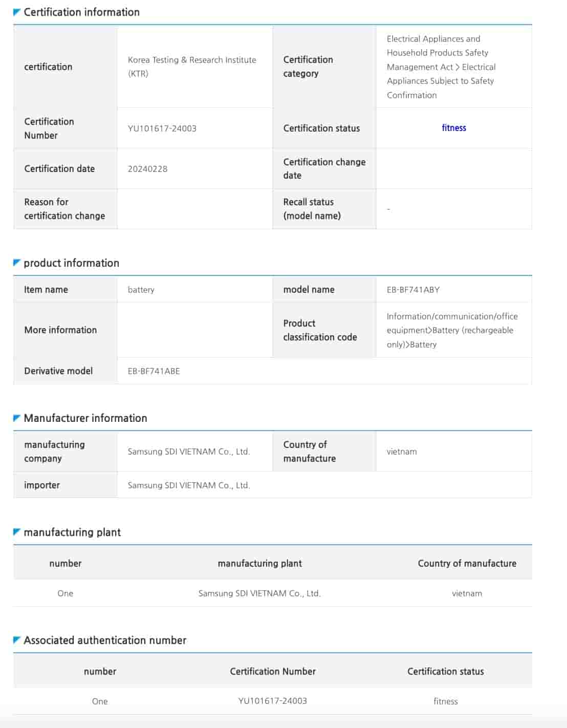
Task: Click the YU101617-24003 entry under Associated authentication
Action: (x=272, y=701)
